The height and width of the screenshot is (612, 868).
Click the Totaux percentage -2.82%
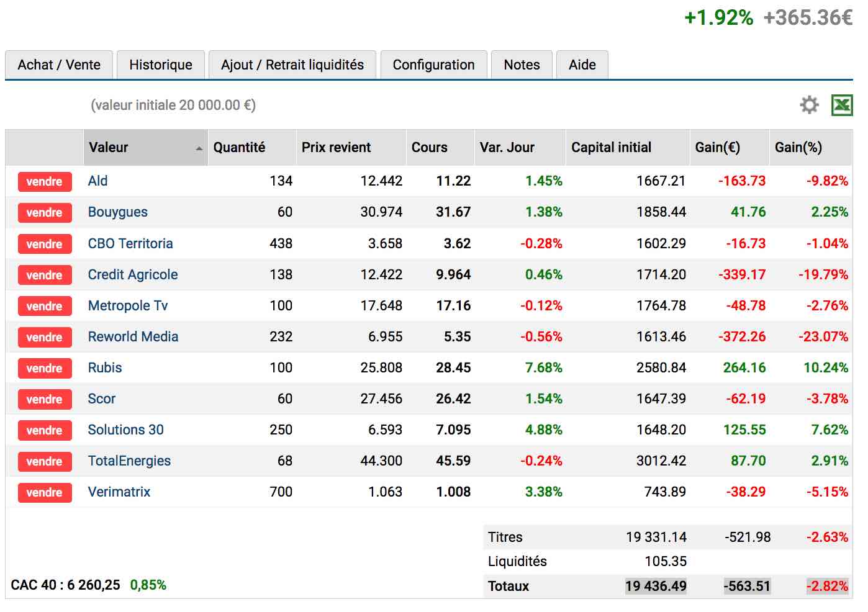point(827,586)
